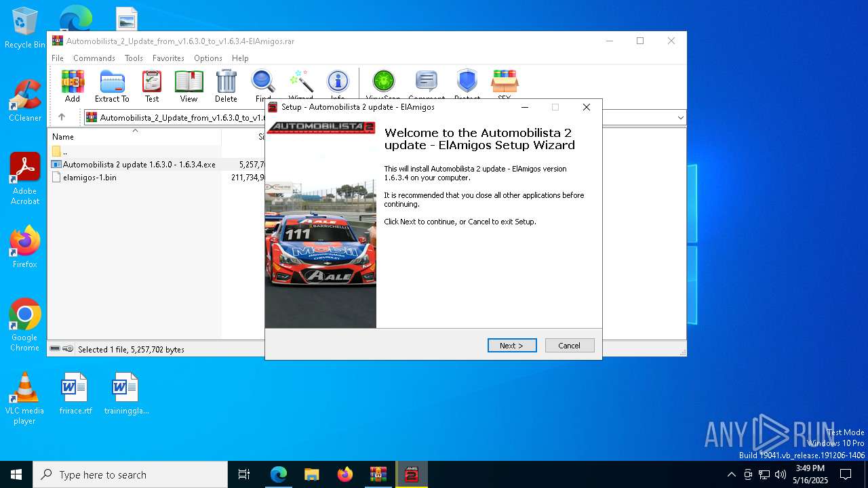868x488 pixels.
Task: Switch to WinRAR via taskbar icon
Action: coord(378,474)
